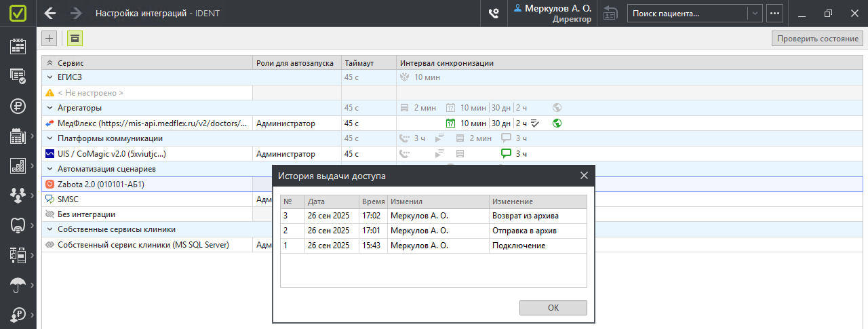The image size is (868, 329).
Task: Open the three-dots menu near patient search
Action: (x=775, y=14)
